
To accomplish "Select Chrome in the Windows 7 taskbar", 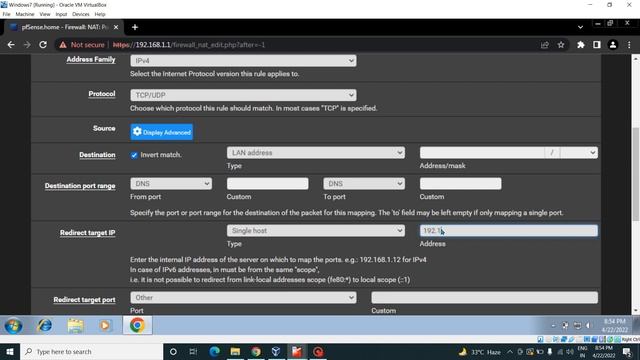I will 138,325.
